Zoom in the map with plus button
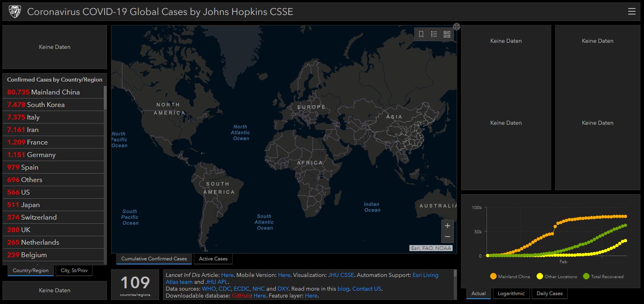The image size is (644, 304). pos(447,226)
